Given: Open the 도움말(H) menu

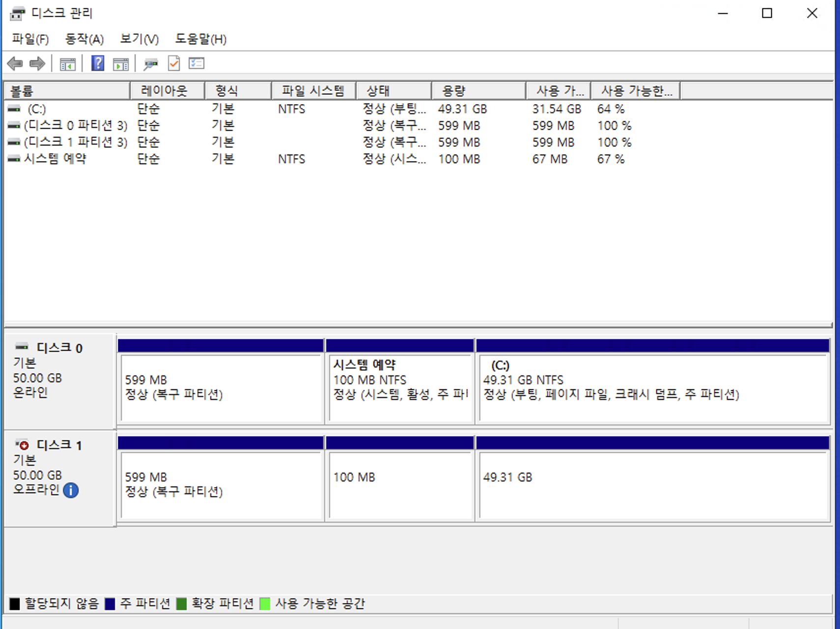Looking at the screenshot, I should pos(201,39).
